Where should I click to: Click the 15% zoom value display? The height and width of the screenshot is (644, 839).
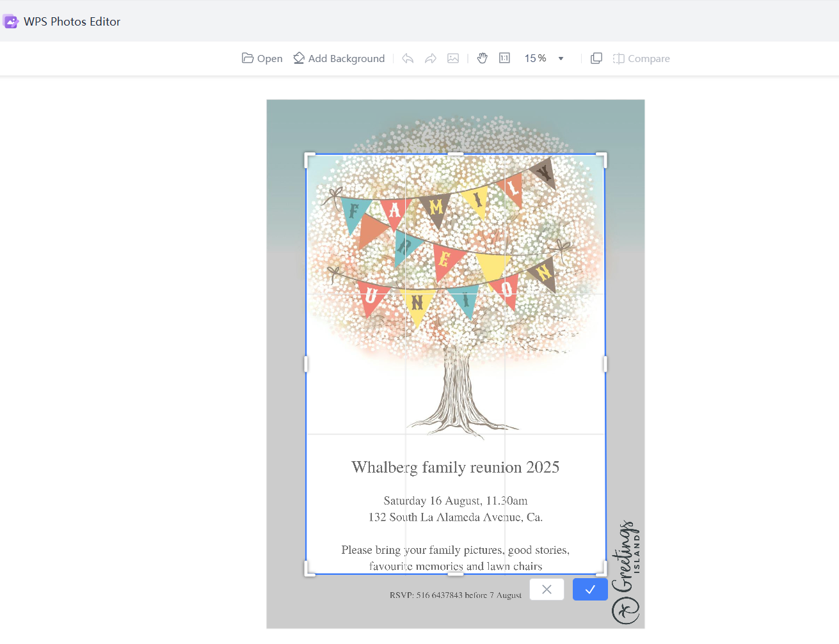tap(535, 58)
